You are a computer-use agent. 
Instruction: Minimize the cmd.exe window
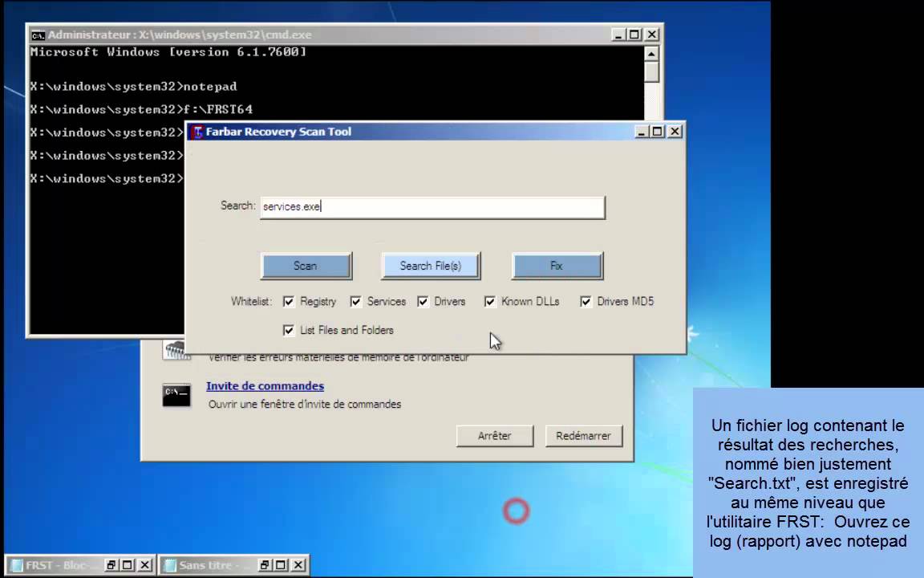618,35
